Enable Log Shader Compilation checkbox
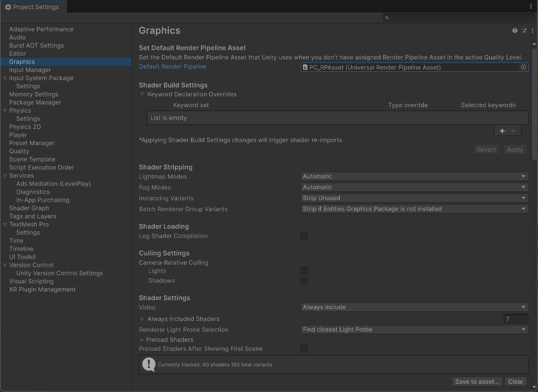This screenshot has width=538, height=392. point(304,236)
